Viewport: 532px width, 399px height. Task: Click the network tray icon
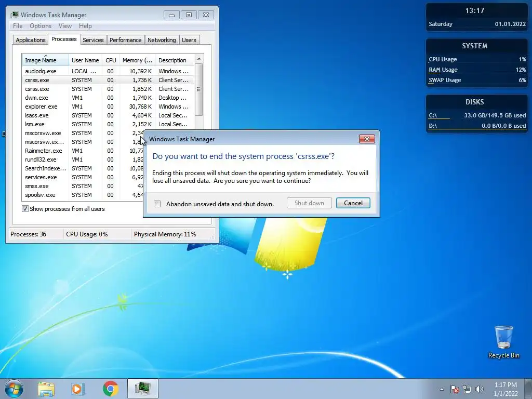tap(467, 389)
